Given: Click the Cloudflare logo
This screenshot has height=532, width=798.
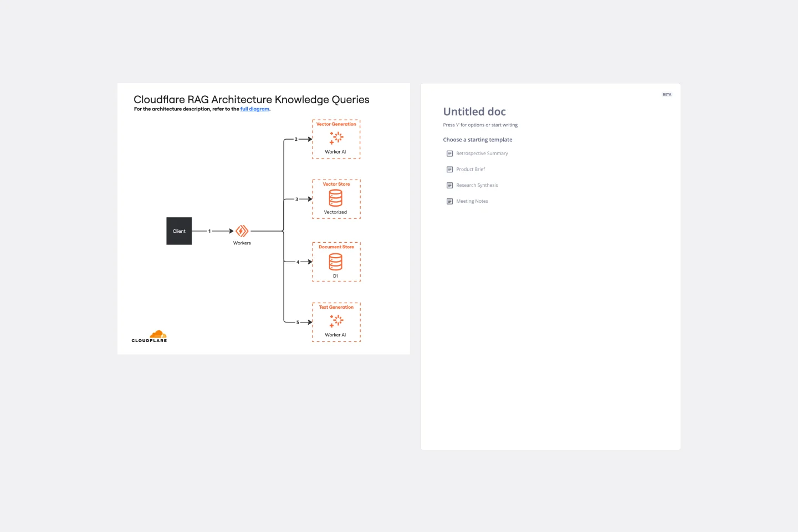Looking at the screenshot, I should [149, 336].
